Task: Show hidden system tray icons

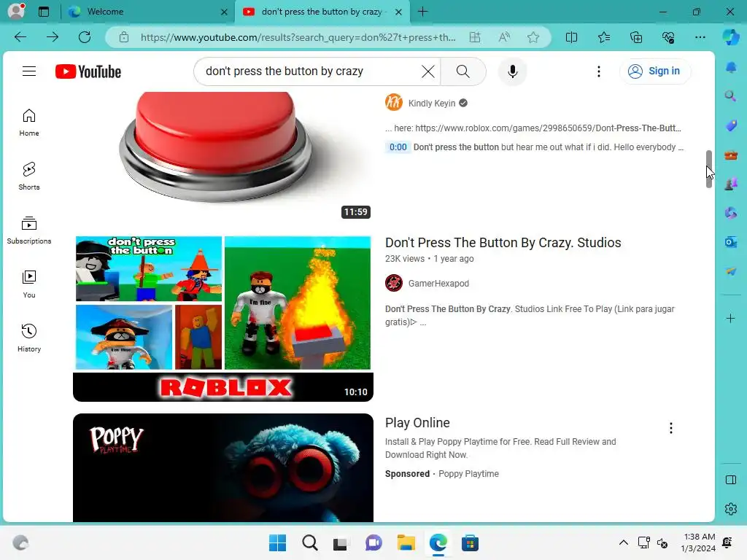Action: (x=623, y=542)
